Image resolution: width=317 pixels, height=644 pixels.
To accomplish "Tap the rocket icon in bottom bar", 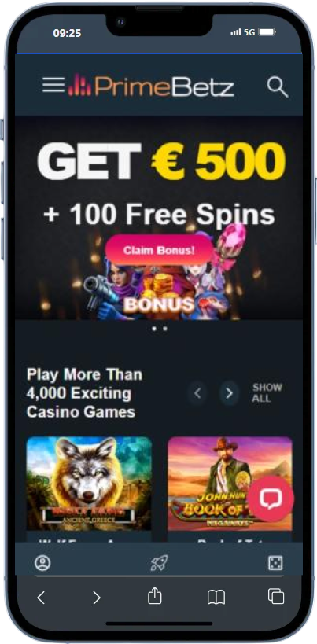I will [159, 563].
